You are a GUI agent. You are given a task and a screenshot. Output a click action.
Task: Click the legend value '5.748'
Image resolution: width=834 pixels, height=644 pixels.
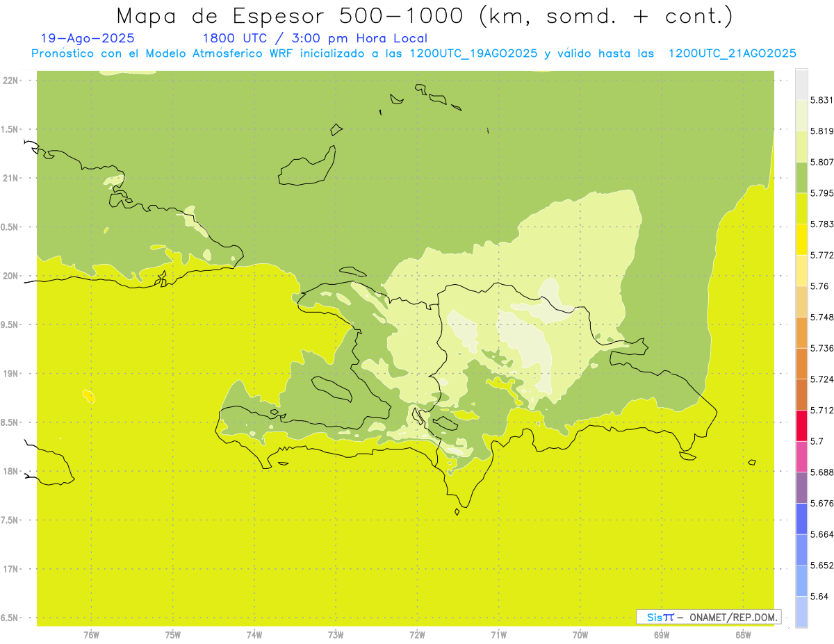click(821, 317)
